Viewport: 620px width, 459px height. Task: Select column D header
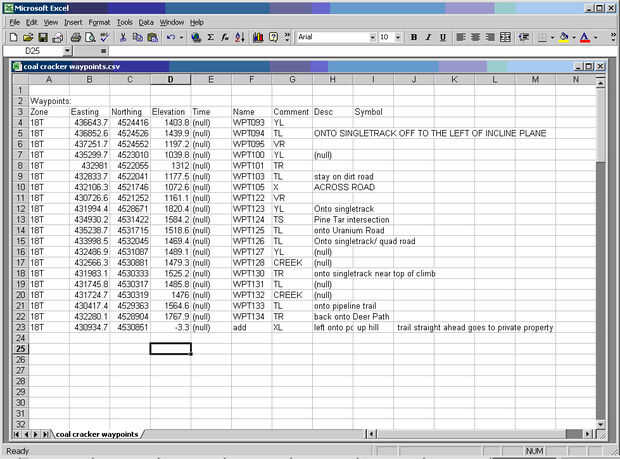coord(170,79)
